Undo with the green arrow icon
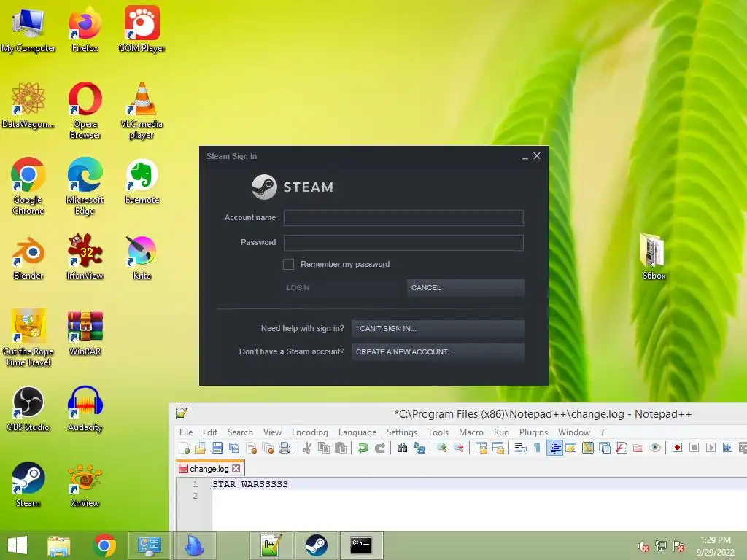This screenshot has width=747, height=560. [x=363, y=448]
